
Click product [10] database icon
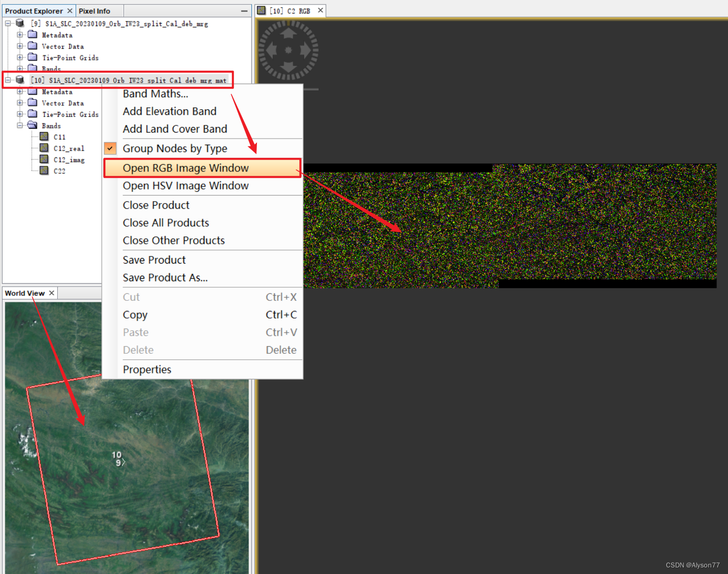[20, 80]
